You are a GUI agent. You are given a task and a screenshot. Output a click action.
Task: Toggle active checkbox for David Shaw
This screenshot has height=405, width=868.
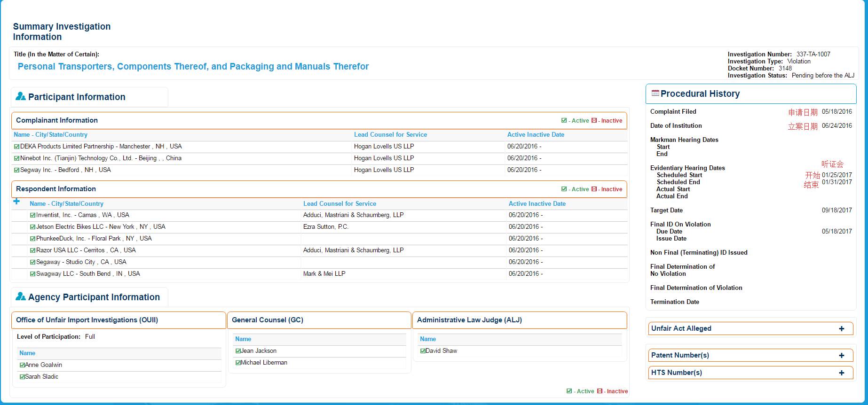[423, 351]
